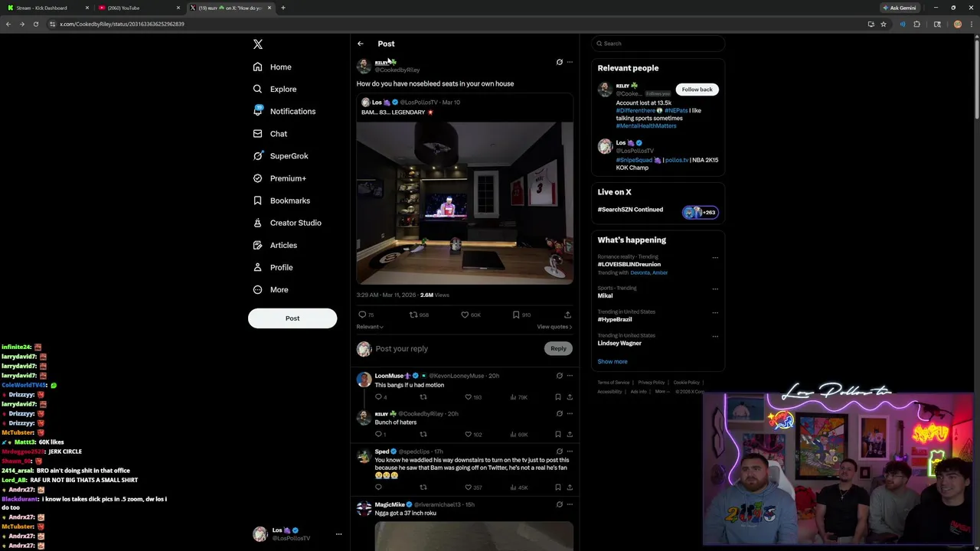Viewport: 980px width, 551px height.
Task: Click the X logo in sidebar
Action: coord(258,44)
